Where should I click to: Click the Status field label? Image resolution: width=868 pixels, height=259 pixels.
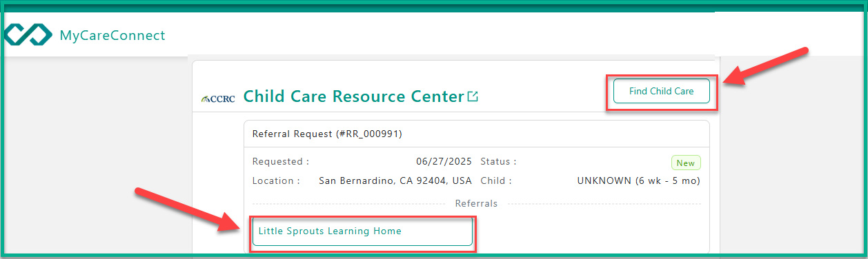(x=498, y=162)
